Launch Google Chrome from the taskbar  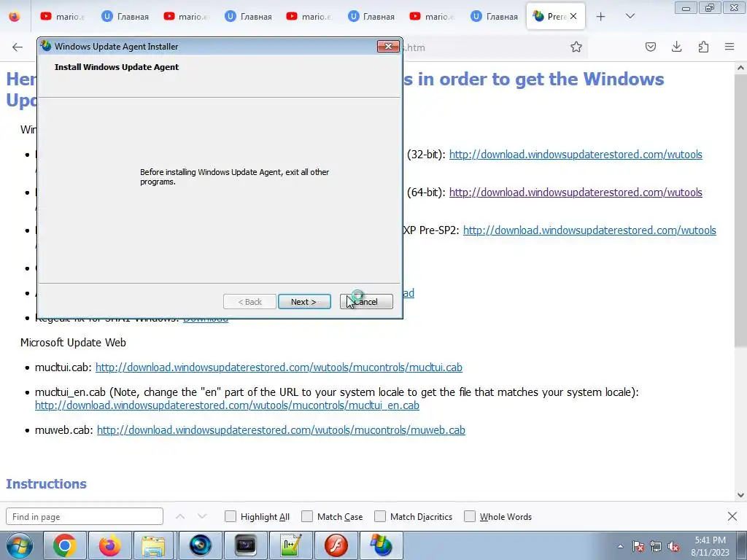[65, 545]
